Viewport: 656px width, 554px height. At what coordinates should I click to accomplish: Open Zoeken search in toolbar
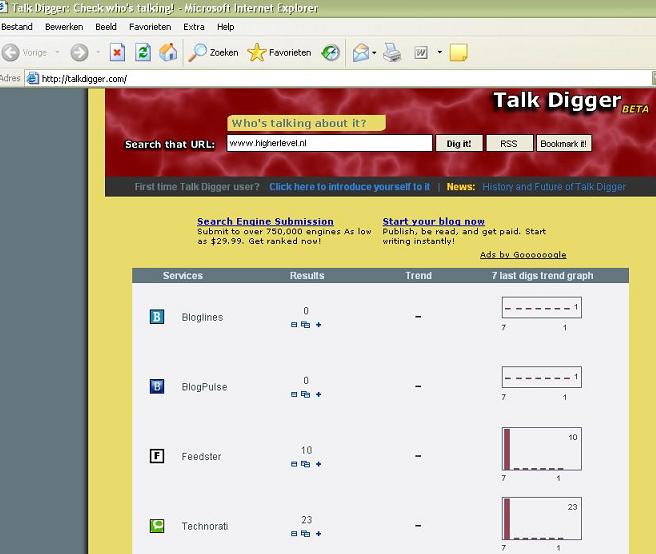click(213, 53)
